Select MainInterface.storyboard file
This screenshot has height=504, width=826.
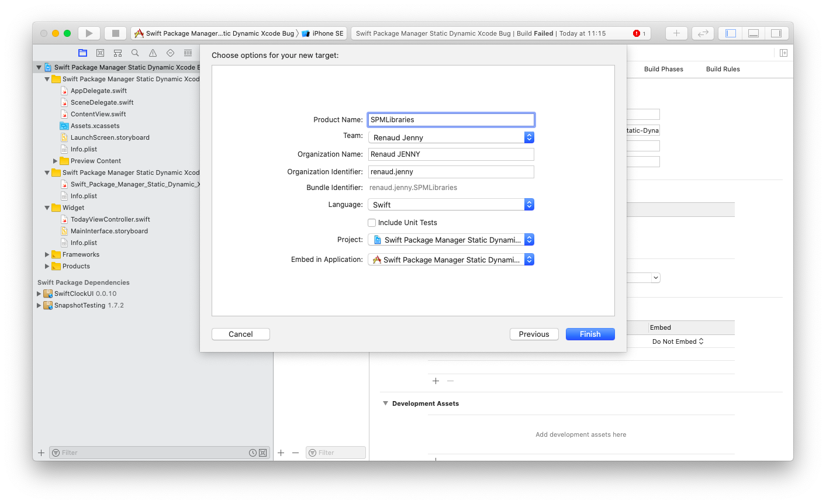(109, 231)
